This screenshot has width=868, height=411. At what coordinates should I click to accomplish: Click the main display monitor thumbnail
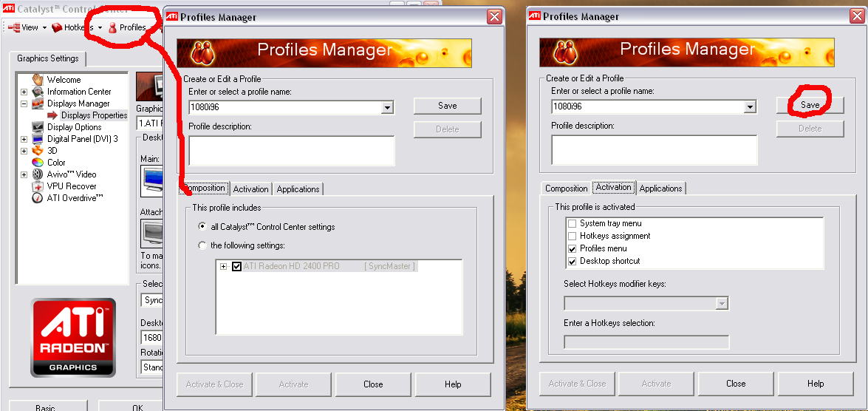(151, 180)
